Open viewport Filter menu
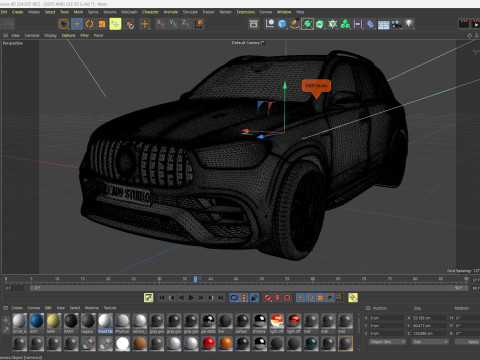 85,35
